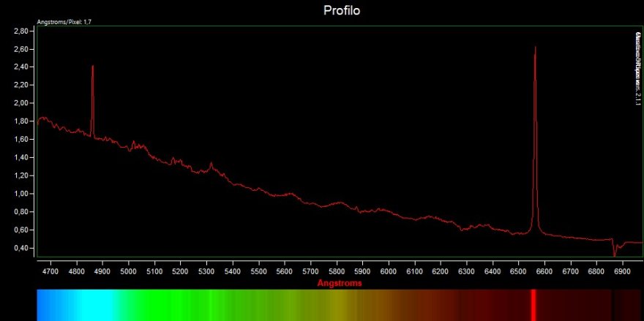Click the 2,00 y-axis value

pos(20,103)
